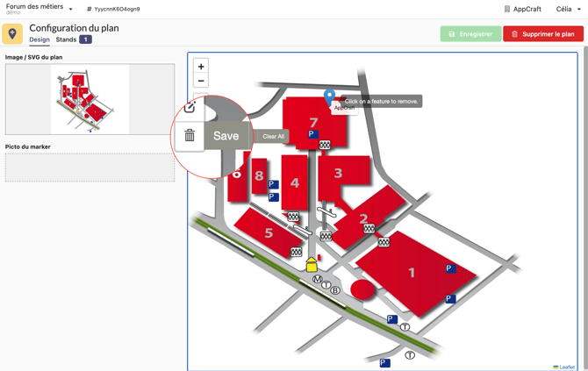This screenshot has width=588, height=371.
Task: Expand the Célia user menu
Action: point(568,9)
